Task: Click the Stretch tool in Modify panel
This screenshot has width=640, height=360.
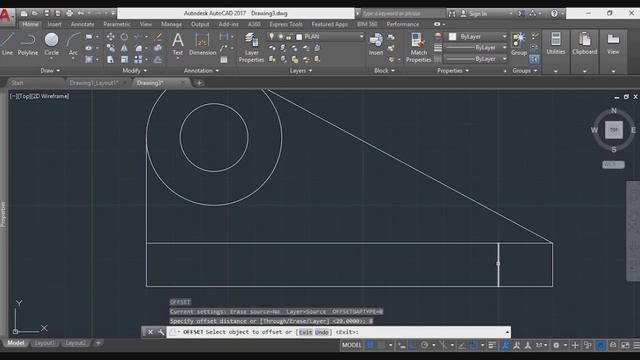Action: point(111,60)
